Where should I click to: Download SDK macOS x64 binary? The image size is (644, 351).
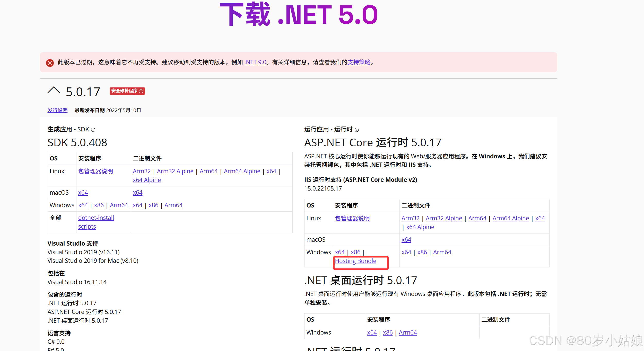[x=137, y=193]
